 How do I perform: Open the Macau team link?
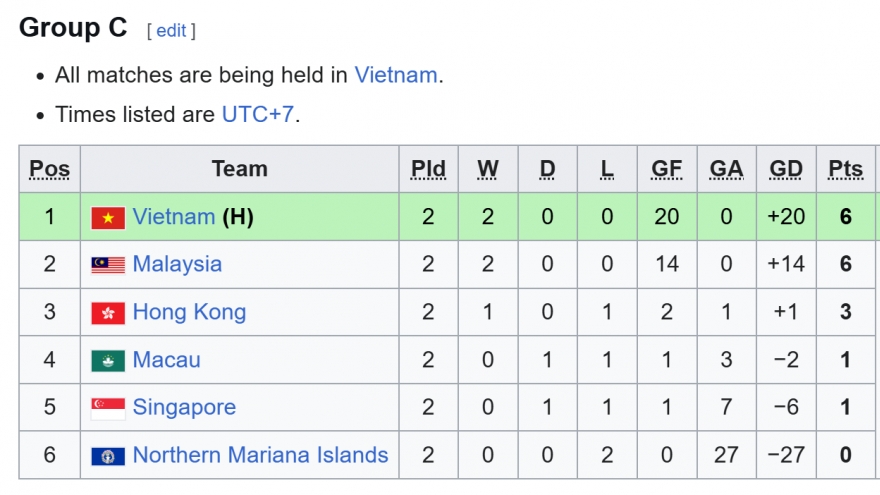point(166,360)
